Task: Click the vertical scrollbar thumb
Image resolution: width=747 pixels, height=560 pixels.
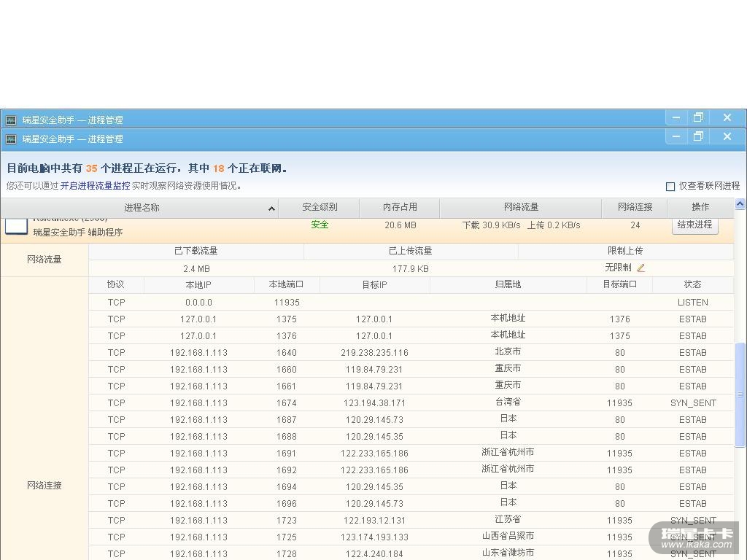Action: click(x=740, y=394)
